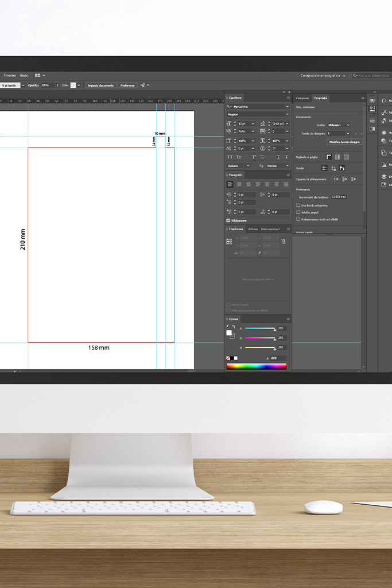Select align left paragraph icon
This screenshot has width=392, height=588.
(x=230, y=184)
